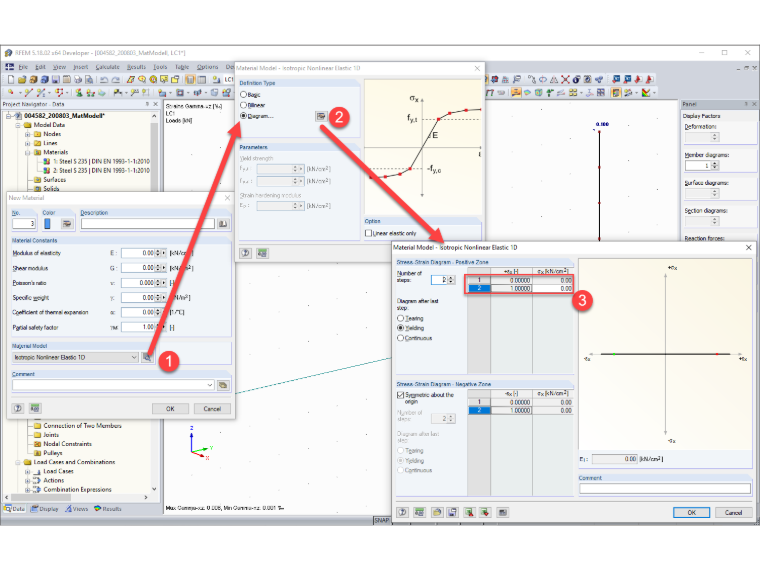The height and width of the screenshot is (570, 760).
Task: Enable Linear elastic only checkbox
Action: [x=368, y=233]
